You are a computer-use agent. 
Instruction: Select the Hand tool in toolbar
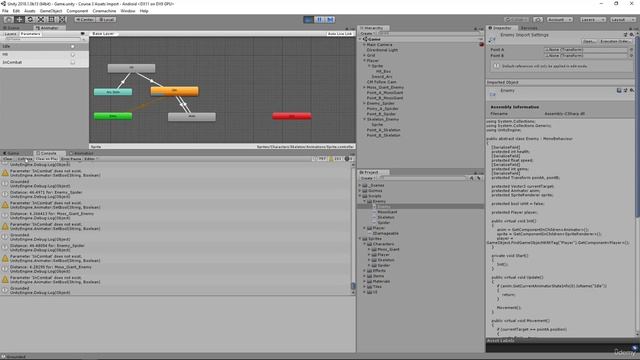click(8, 19)
